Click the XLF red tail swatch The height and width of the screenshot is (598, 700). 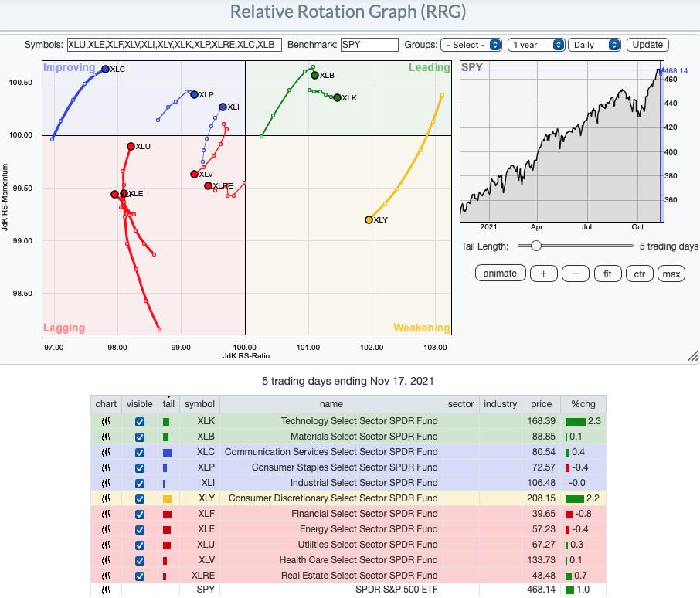(x=167, y=515)
